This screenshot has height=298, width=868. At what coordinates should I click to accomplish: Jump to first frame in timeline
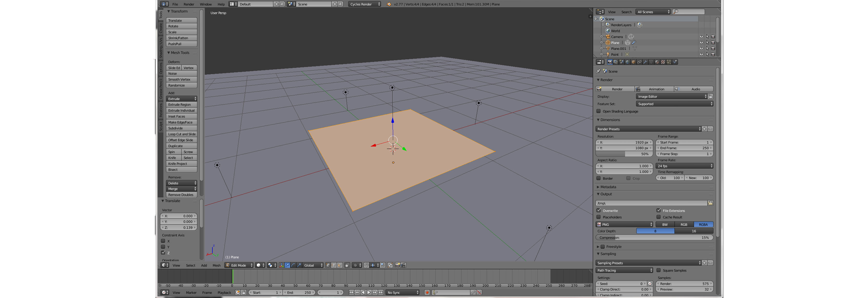[x=351, y=293]
